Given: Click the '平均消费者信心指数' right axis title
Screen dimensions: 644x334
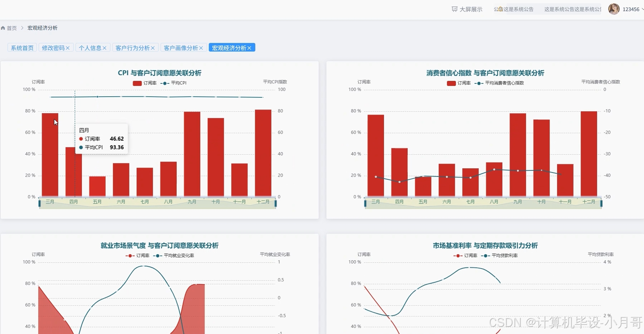Looking at the screenshot, I should [601, 82].
